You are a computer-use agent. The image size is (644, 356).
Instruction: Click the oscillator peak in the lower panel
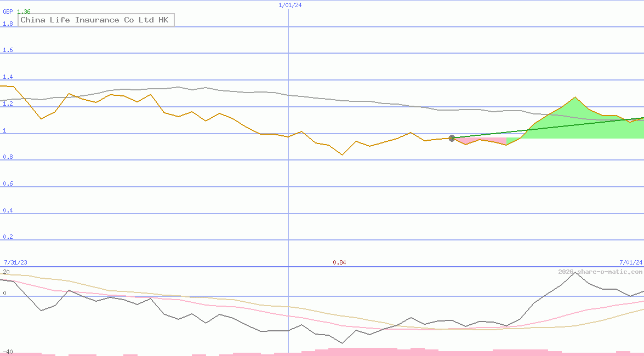coord(575,273)
